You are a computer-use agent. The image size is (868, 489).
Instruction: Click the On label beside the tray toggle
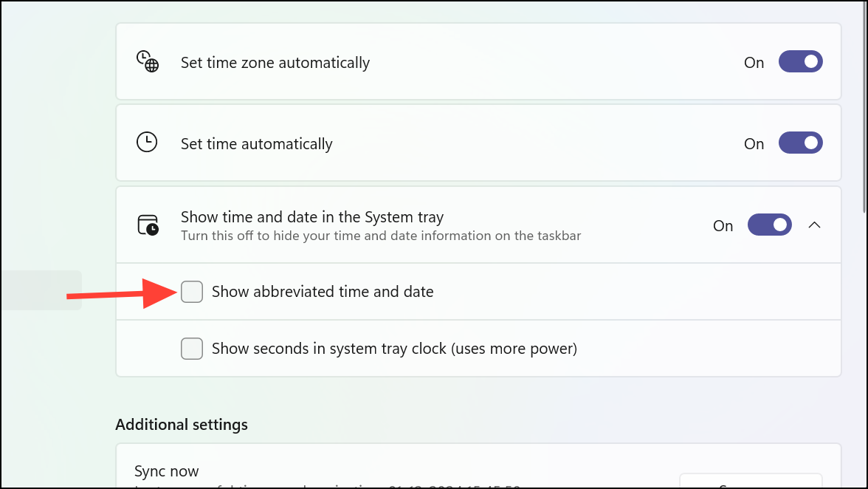pos(723,225)
